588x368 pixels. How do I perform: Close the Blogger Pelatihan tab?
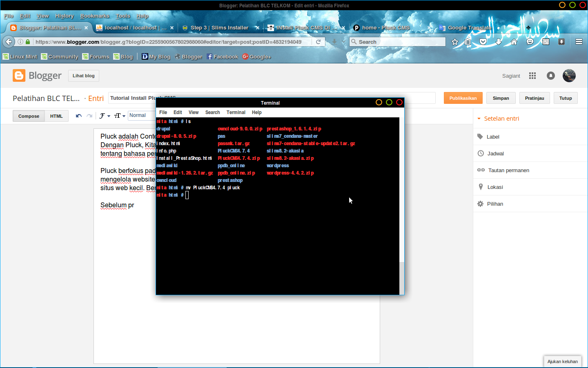pos(86,28)
